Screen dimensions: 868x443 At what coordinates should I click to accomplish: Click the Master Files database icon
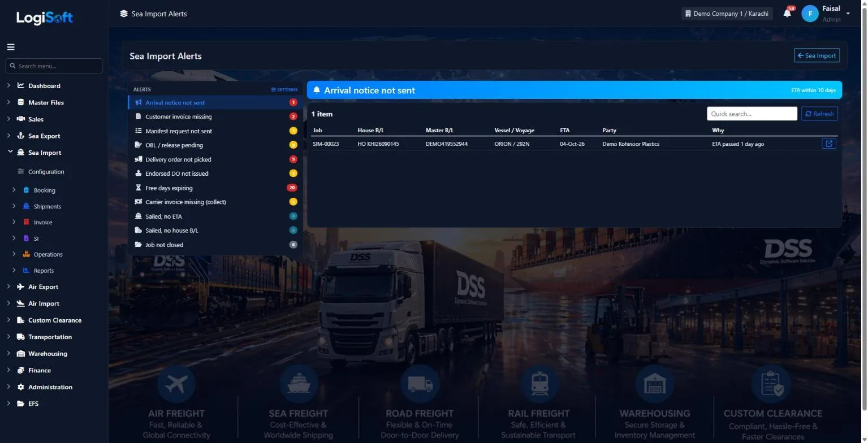(21, 102)
